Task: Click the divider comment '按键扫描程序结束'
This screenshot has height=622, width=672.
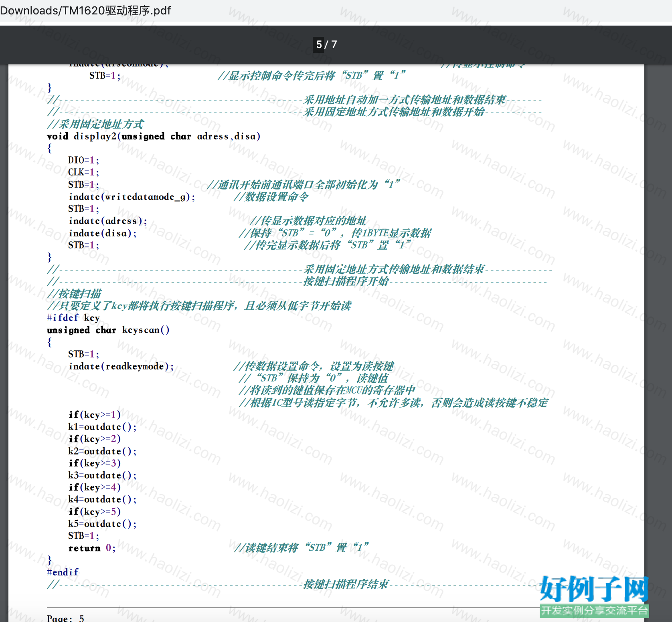Action: pyautogui.click(x=346, y=584)
